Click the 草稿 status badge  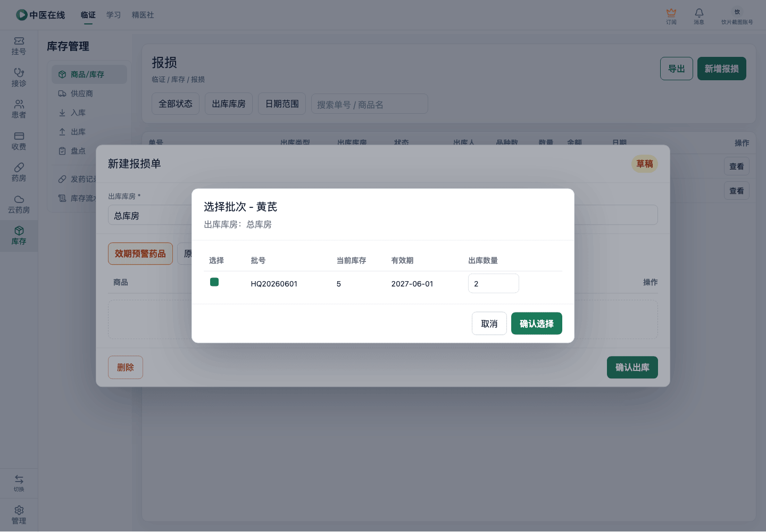pyautogui.click(x=645, y=164)
